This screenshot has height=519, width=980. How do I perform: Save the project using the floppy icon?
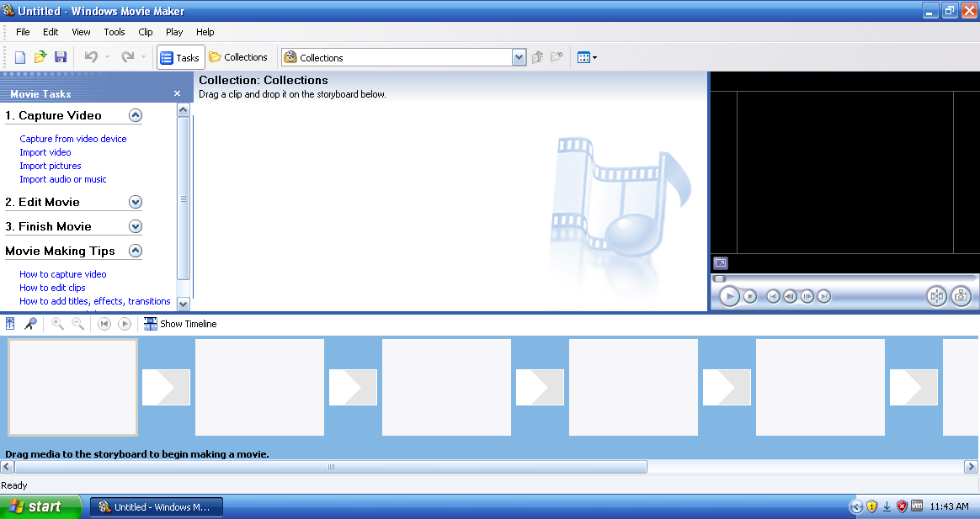pyautogui.click(x=61, y=57)
